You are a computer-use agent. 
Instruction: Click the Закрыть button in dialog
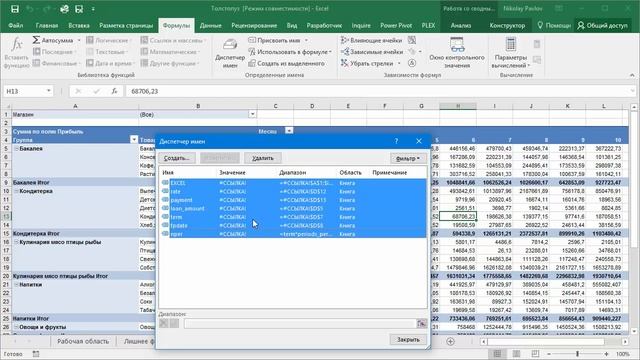point(408,340)
